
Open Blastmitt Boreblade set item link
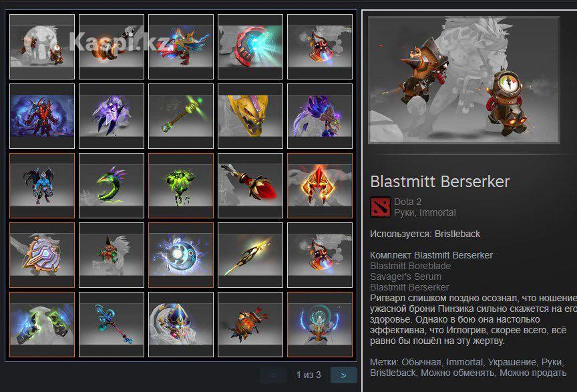(x=410, y=266)
